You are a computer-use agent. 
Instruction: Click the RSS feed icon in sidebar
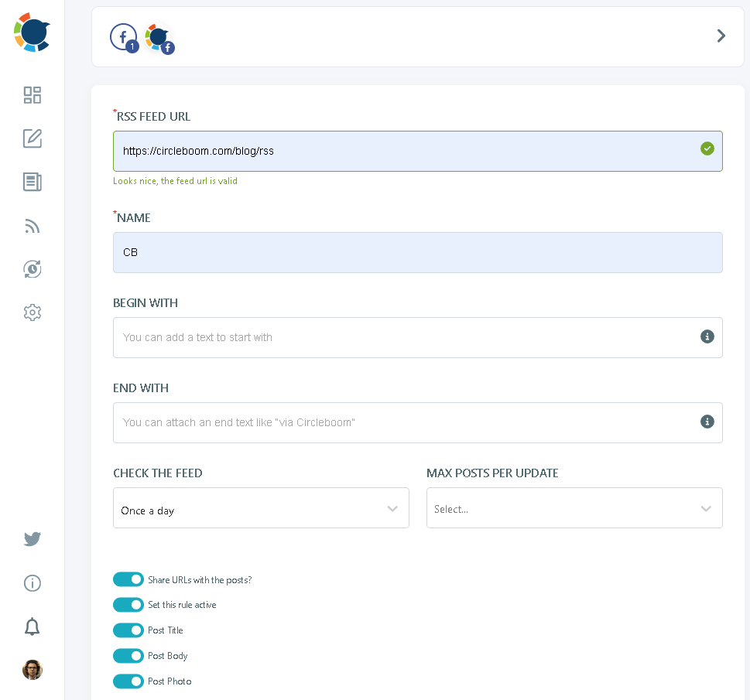click(x=32, y=225)
